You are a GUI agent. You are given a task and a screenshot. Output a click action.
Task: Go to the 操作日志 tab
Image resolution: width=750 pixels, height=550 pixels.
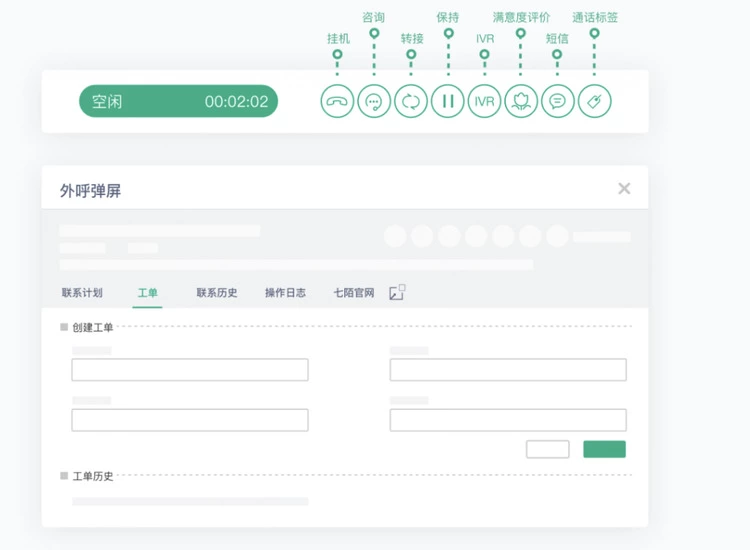[285, 293]
